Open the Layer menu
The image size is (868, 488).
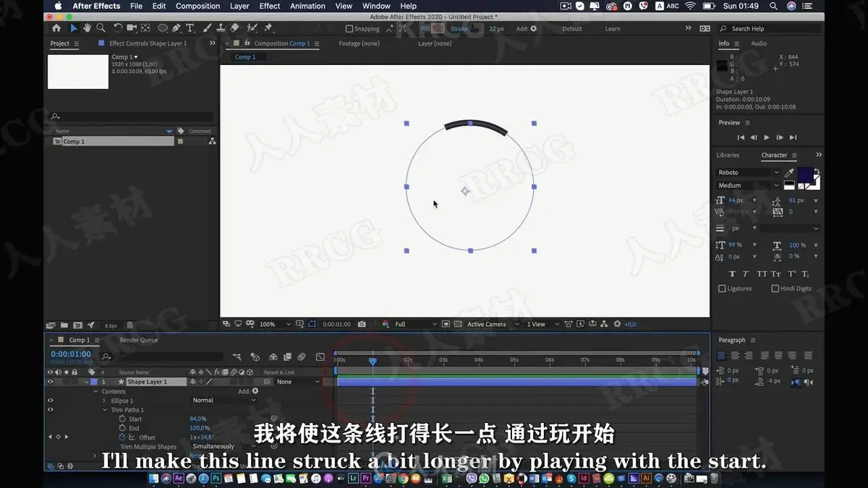pos(239,6)
